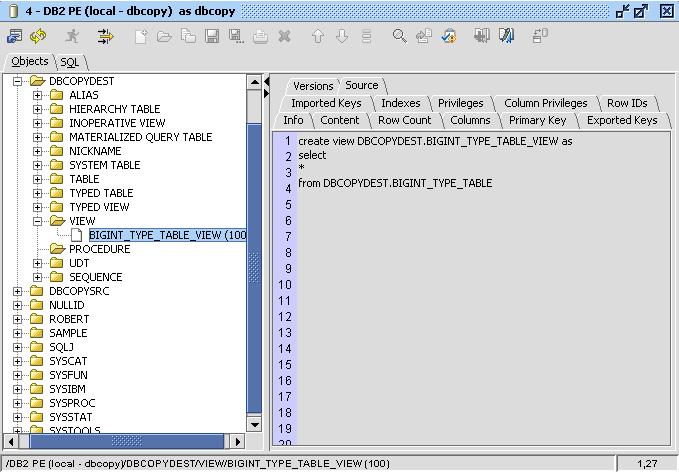The height and width of the screenshot is (472, 679).
Task: Expand the SEQUENCE folder
Action: (x=38, y=277)
